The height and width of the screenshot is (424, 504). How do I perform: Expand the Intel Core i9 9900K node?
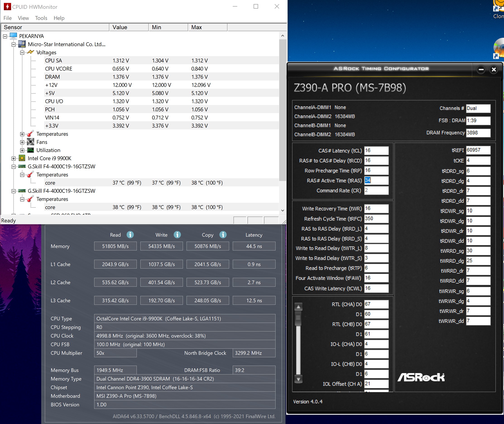(x=14, y=158)
